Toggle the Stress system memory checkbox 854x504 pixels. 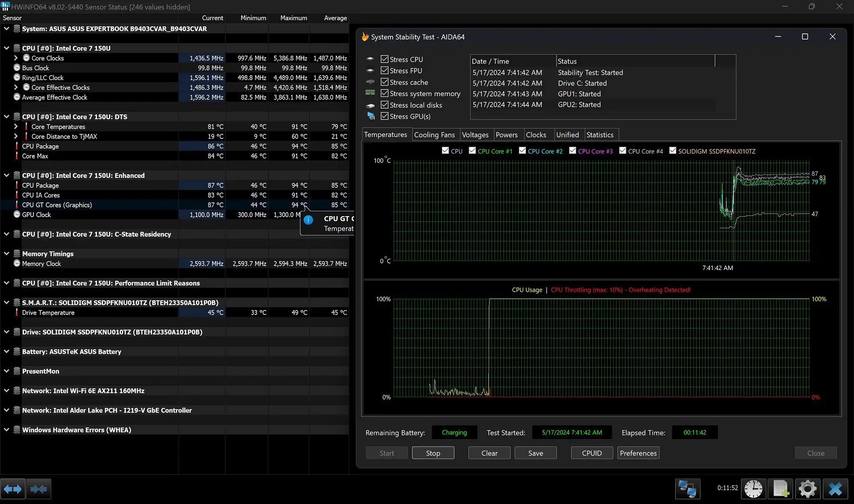tap(385, 93)
